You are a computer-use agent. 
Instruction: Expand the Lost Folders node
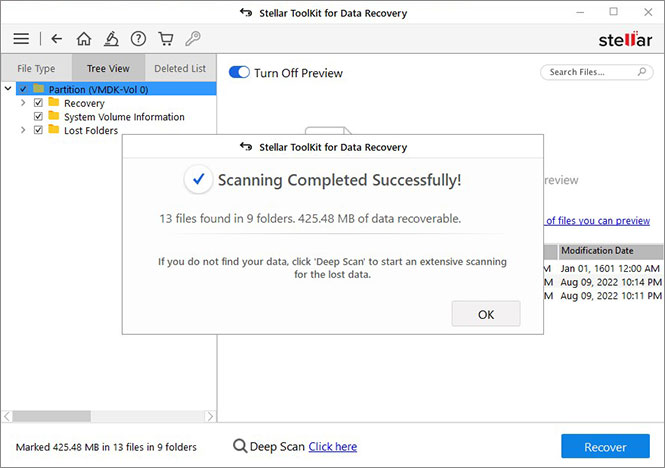click(x=23, y=130)
